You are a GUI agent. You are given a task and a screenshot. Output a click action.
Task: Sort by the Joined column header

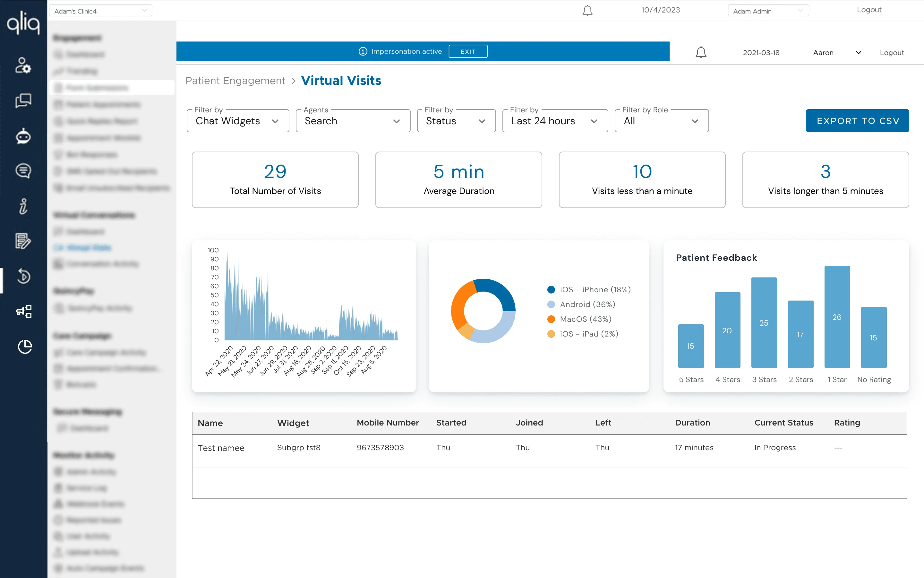pyautogui.click(x=529, y=423)
